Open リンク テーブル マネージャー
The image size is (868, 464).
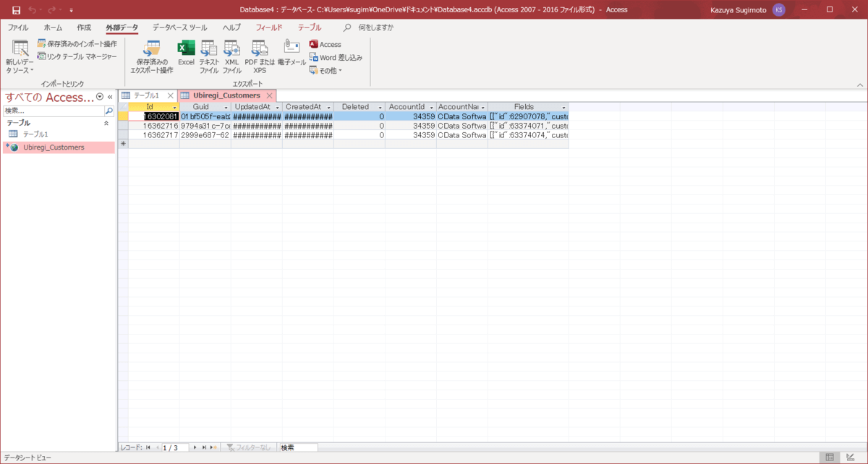click(x=77, y=56)
